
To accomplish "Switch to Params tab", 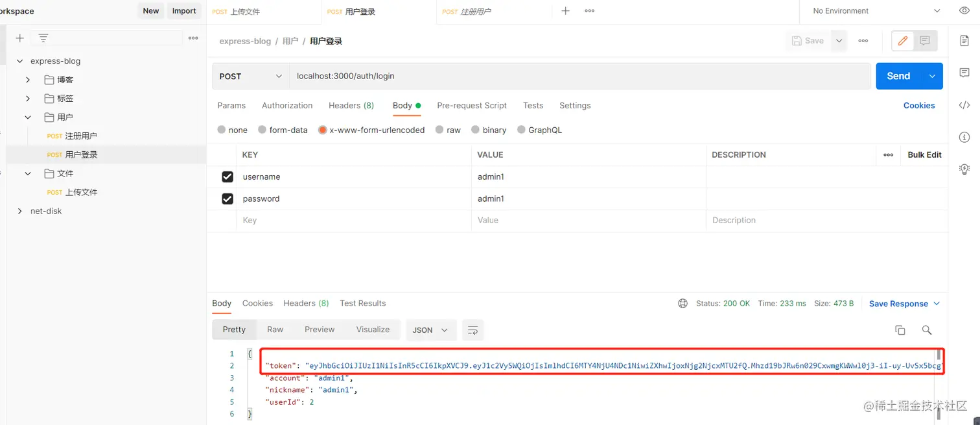I will click(231, 105).
